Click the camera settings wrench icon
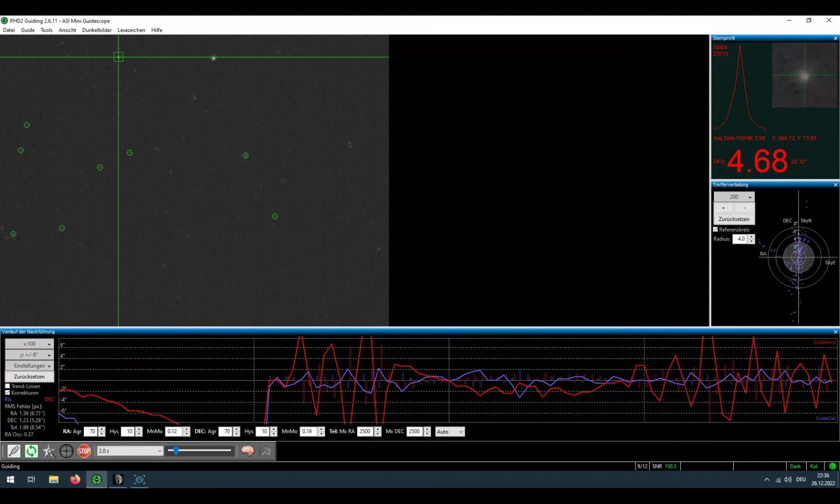Screen dimensions: 840x504 click(265, 451)
